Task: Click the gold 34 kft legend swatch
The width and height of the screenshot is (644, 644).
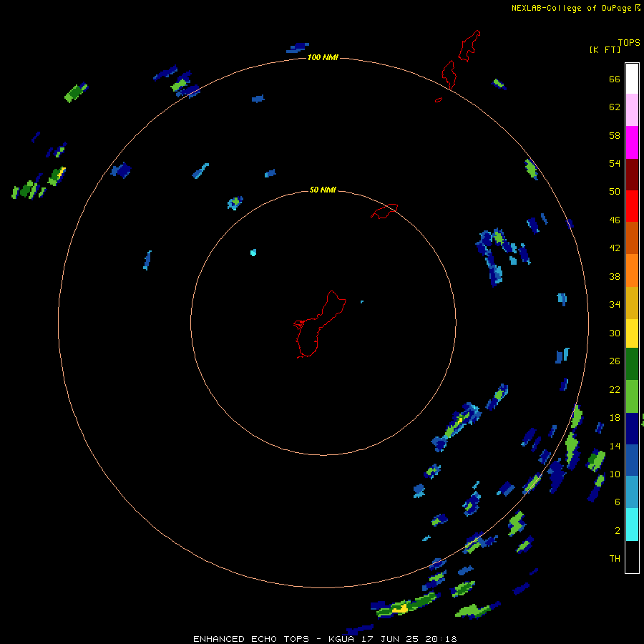Action: [632, 303]
